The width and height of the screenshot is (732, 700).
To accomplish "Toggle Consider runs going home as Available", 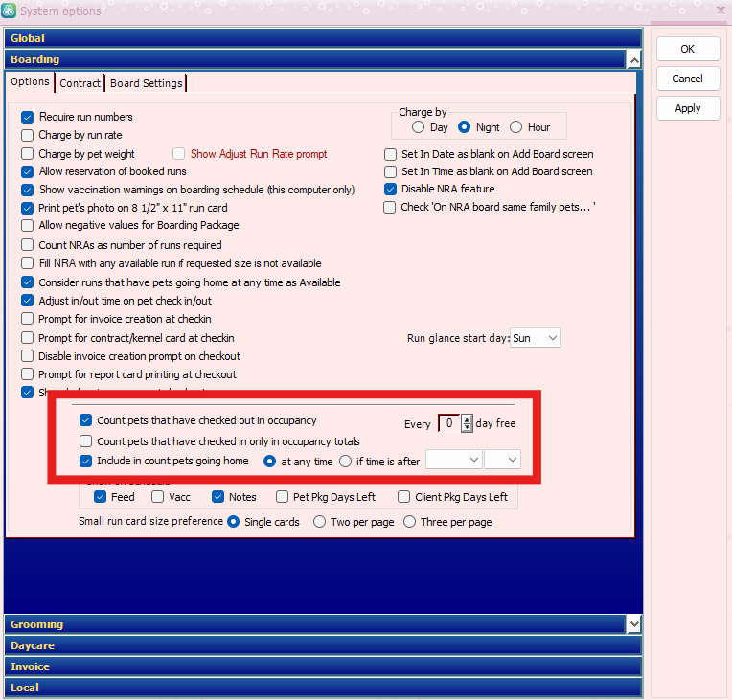I will [28, 282].
